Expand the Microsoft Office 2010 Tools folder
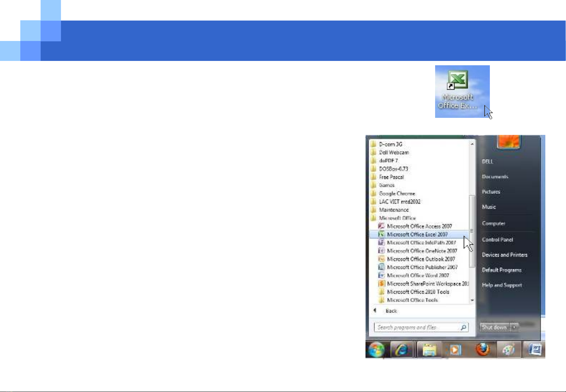 [418, 292]
